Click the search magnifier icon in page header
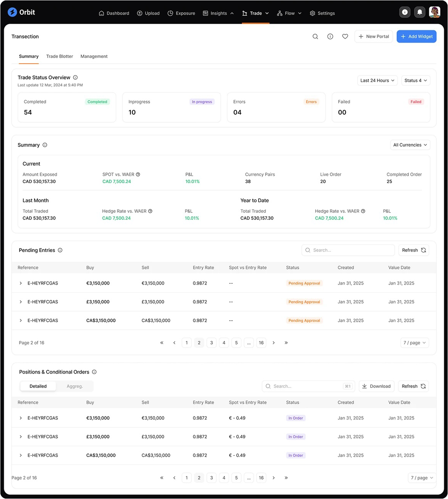 click(315, 36)
